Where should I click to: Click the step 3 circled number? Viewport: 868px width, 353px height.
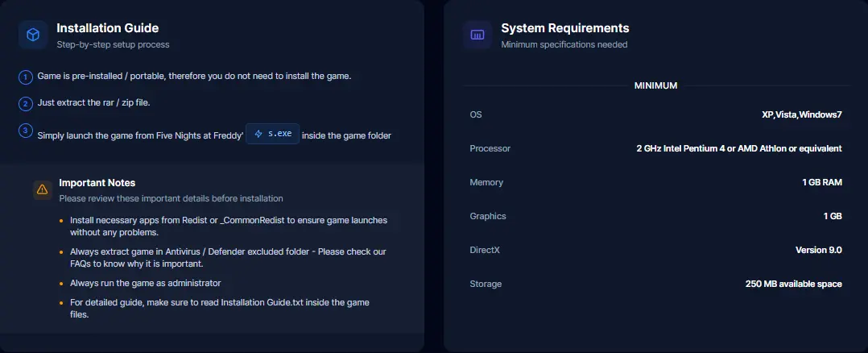tap(26, 131)
